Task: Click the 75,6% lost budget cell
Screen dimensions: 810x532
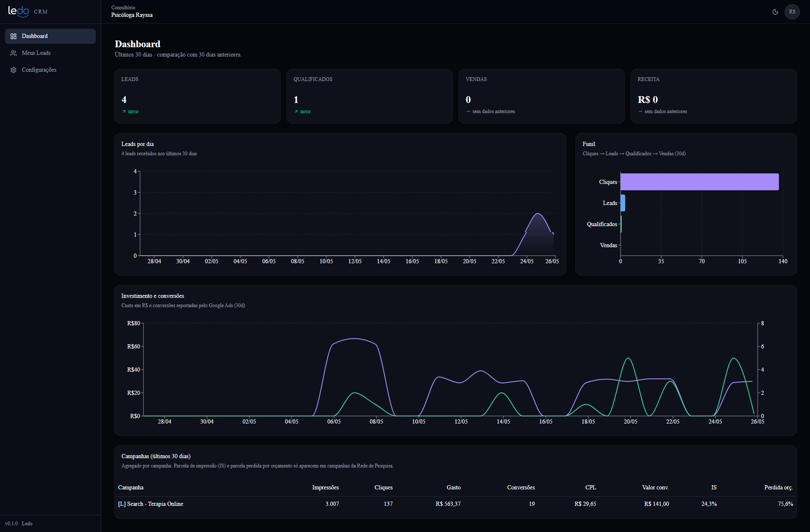Action: coord(786,504)
